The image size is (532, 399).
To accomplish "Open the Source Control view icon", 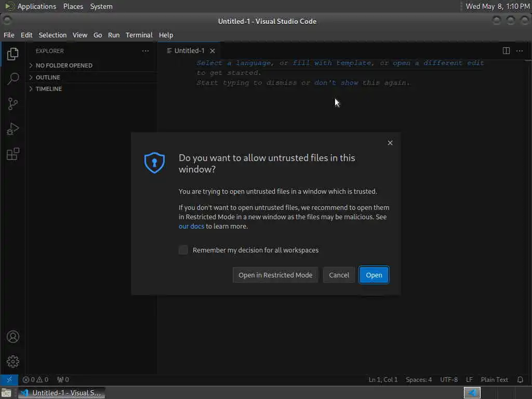I will tap(13, 104).
